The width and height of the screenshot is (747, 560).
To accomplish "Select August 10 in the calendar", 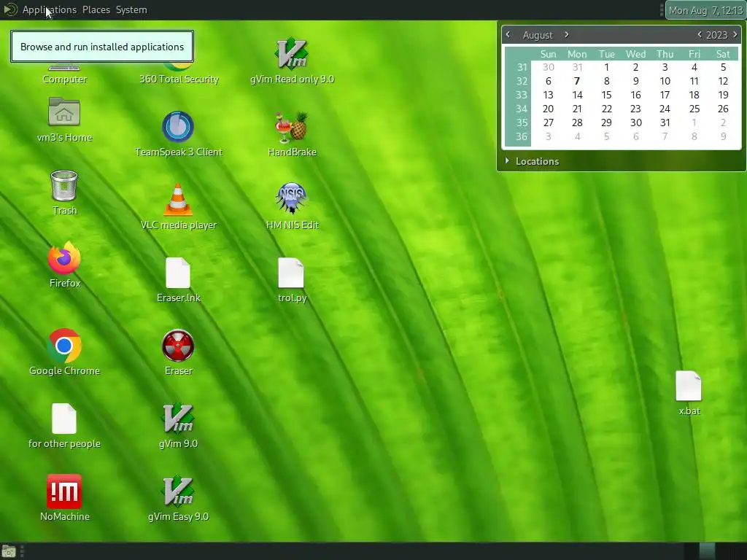I will coord(665,81).
